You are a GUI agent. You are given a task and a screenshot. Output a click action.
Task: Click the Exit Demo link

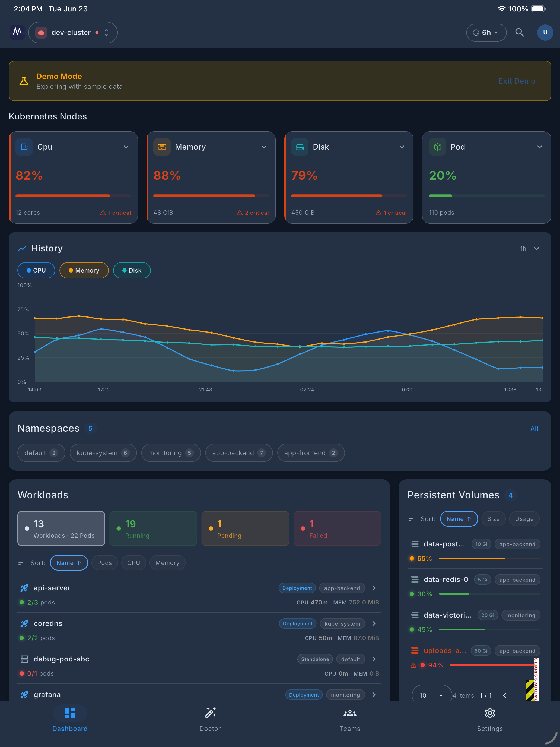(x=517, y=81)
